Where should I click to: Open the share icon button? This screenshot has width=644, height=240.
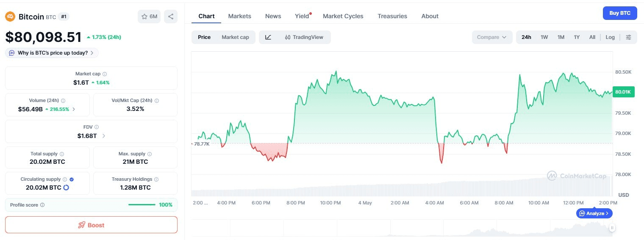171,17
